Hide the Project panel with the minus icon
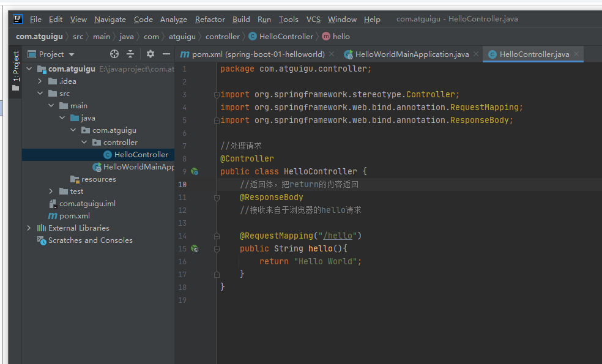The width and height of the screenshot is (602, 364). pyautogui.click(x=166, y=54)
